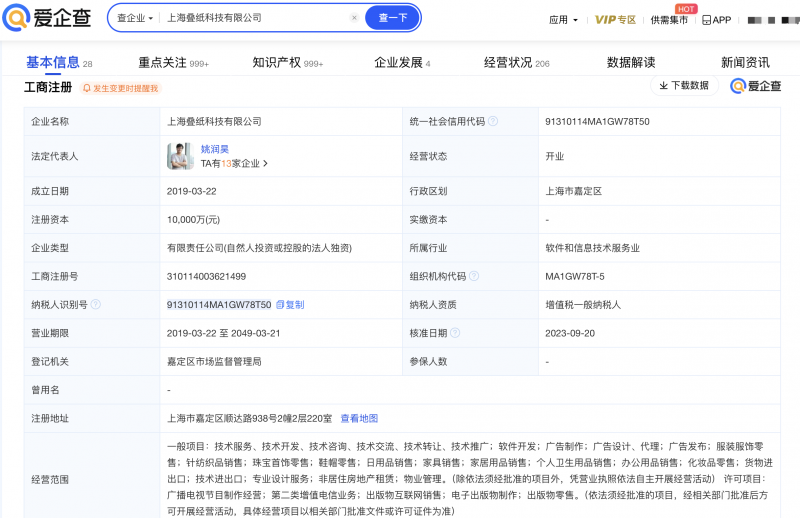The image size is (800, 518).
Task: Click the help icon next to 纳税人识别号
Action: [x=95, y=304]
